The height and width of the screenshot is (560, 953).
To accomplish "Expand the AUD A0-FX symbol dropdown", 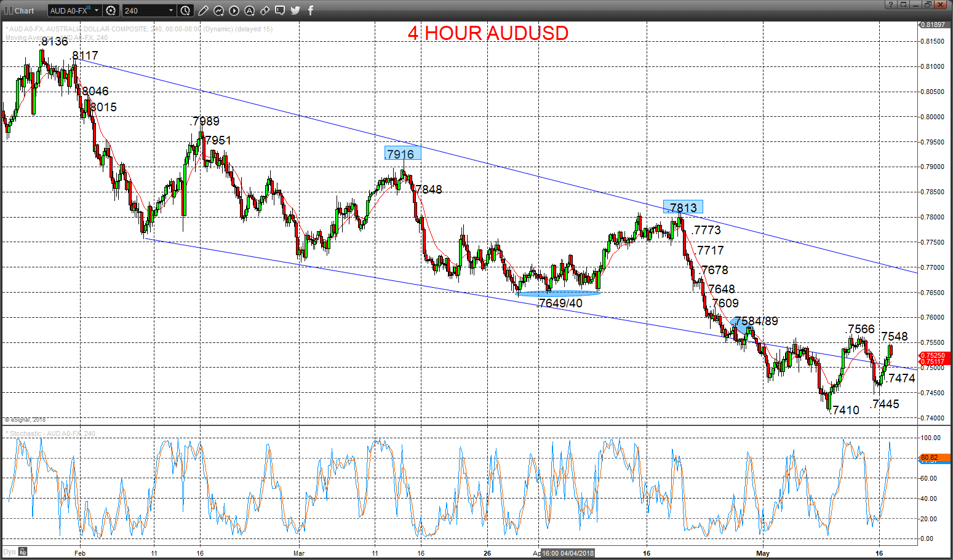I will (97, 10).
